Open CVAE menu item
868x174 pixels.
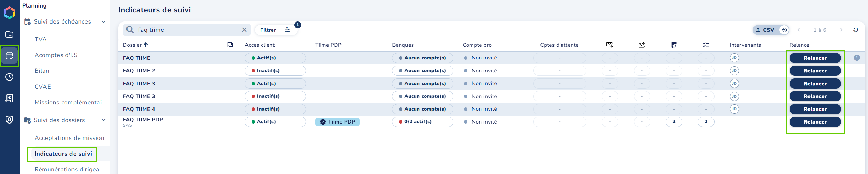coord(43,87)
